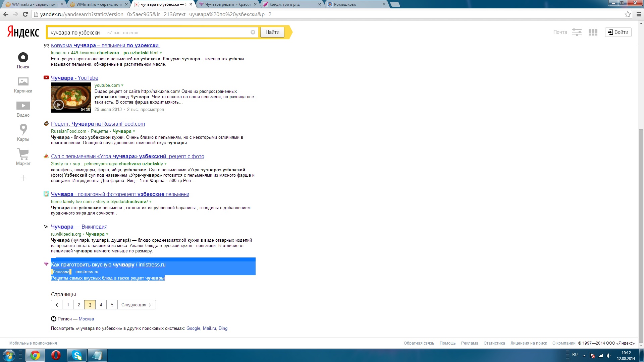Go to results page 4

[x=101, y=305]
